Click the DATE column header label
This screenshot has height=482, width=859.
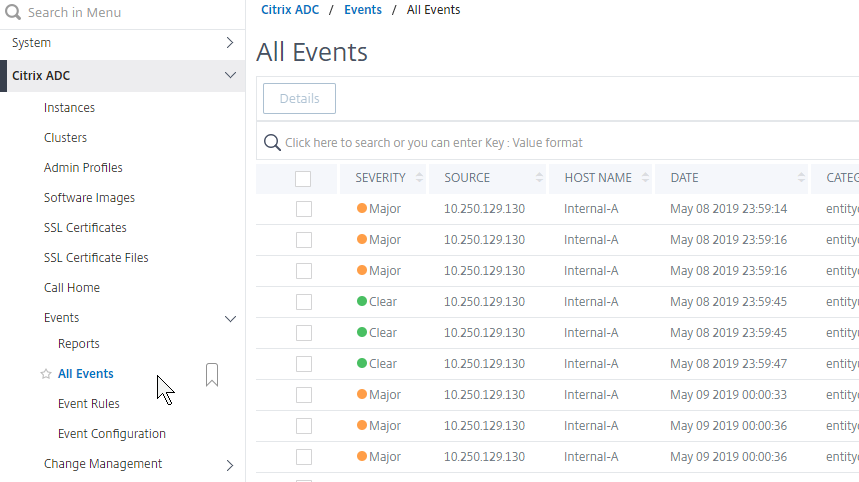click(684, 178)
